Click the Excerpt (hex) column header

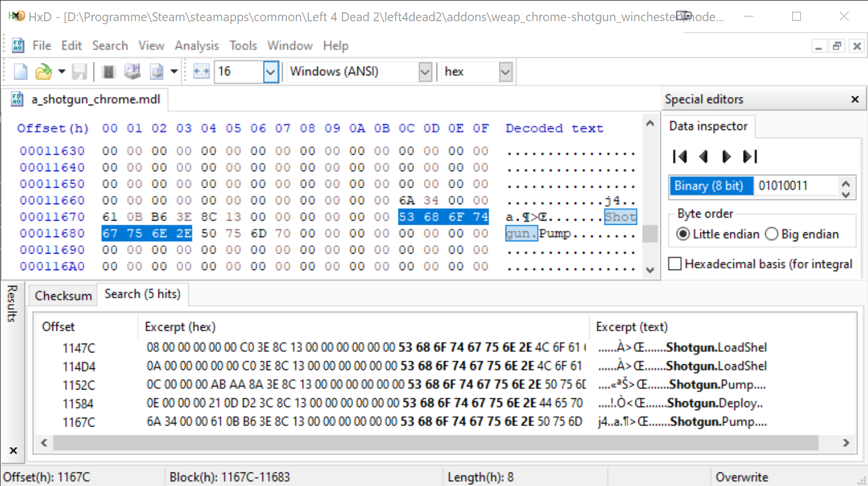[x=364, y=327]
